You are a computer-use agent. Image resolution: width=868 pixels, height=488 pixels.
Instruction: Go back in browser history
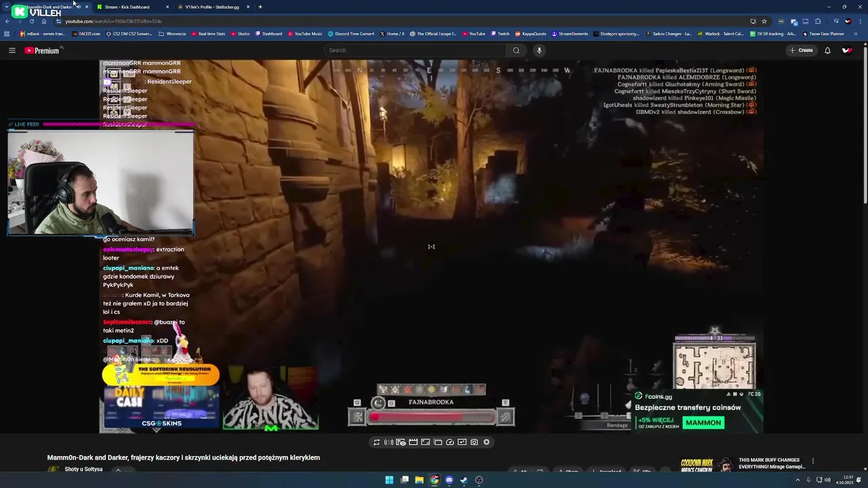pyautogui.click(x=7, y=21)
